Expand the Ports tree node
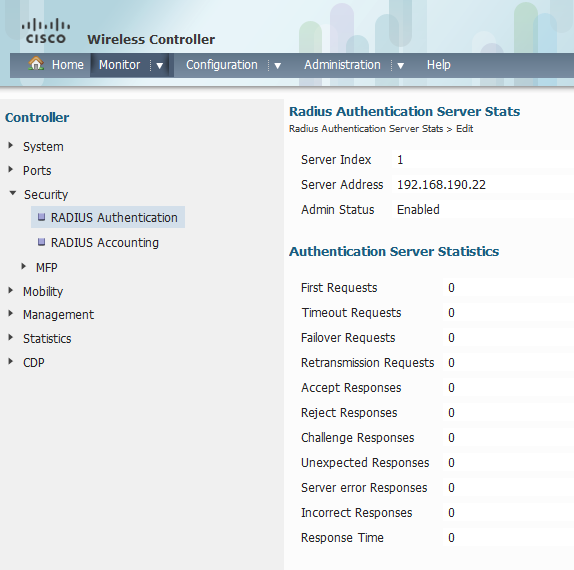The image size is (574, 570). 11,169
